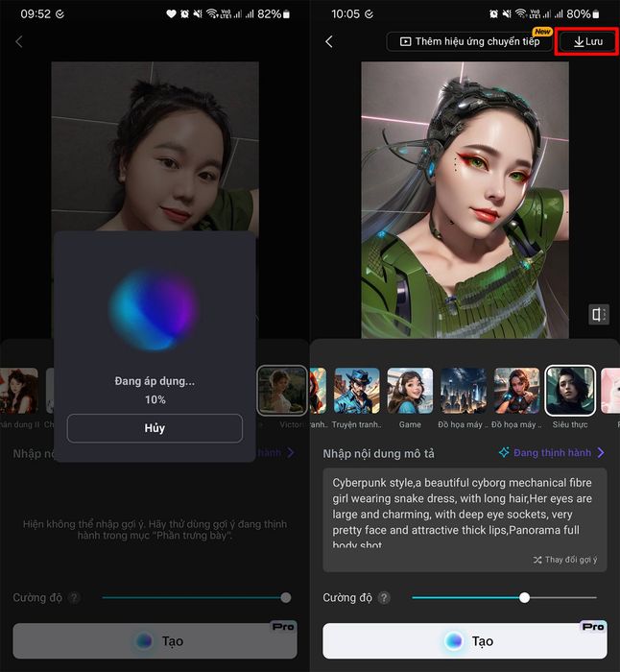The height and width of the screenshot is (672, 620).
Task: Save the image with Lưu button
Action: point(587,41)
